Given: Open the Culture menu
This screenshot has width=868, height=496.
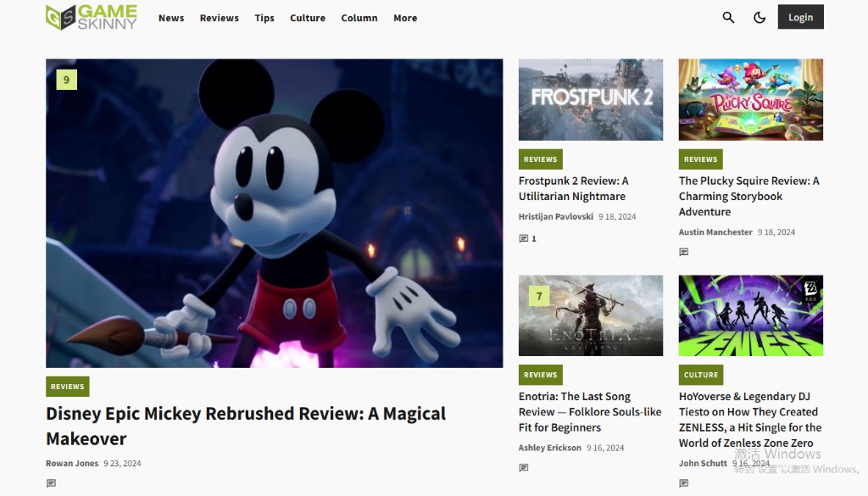Looking at the screenshot, I should click(307, 18).
